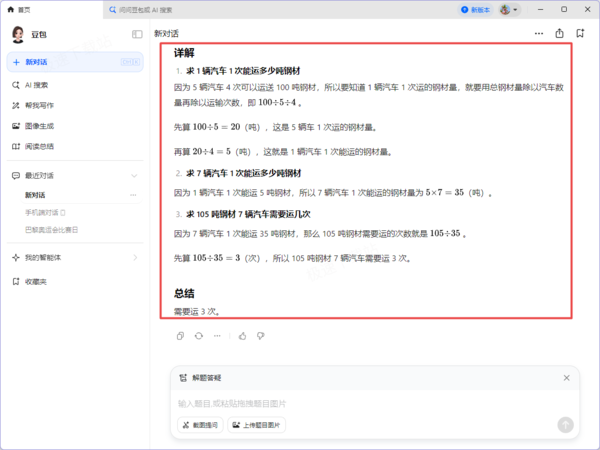Screen dimensions: 600x450
Task: Click the share icon in the chat header
Action: [x=559, y=34]
